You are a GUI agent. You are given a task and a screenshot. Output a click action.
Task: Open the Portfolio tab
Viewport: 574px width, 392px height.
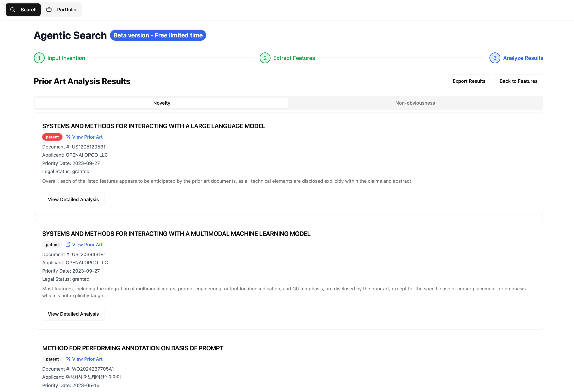[x=61, y=10]
